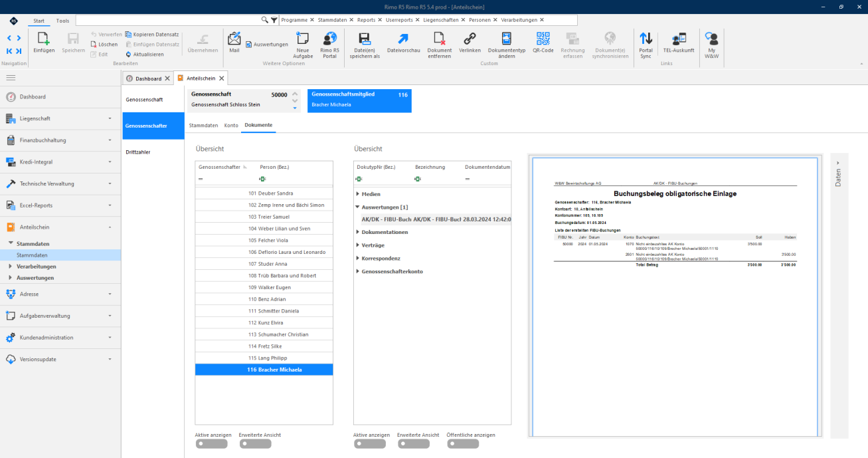Collapse the Auswertungen [1] group
The height and width of the screenshot is (458, 868).
pyautogui.click(x=357, y=207)
